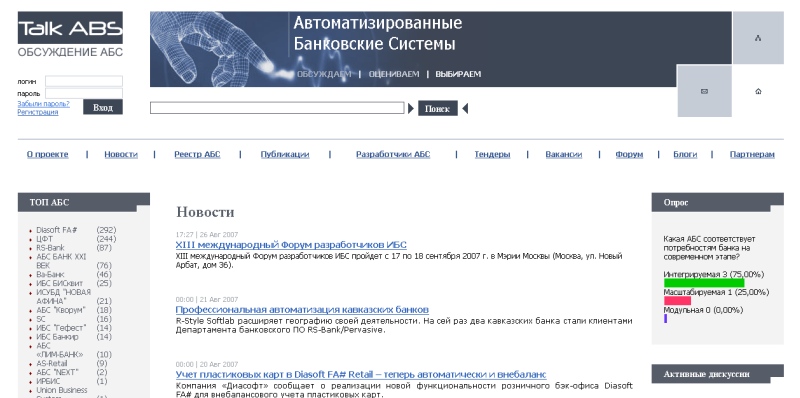Click timestamp 00:00 | 21 Авг 2007
The image size is (800, 398).
pos(207,300)
